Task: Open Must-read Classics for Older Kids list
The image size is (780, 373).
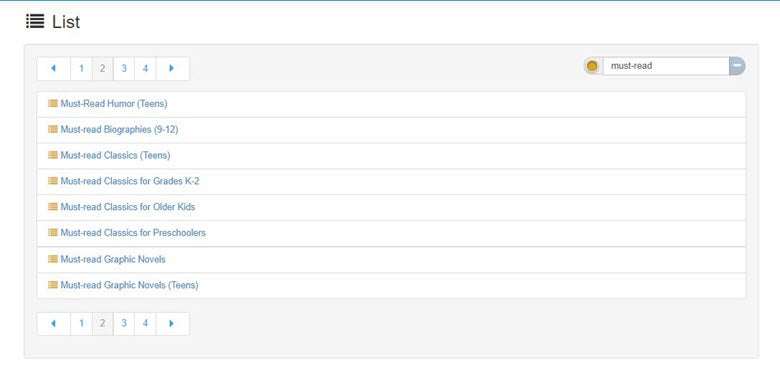Action: [x=128, y=207]
